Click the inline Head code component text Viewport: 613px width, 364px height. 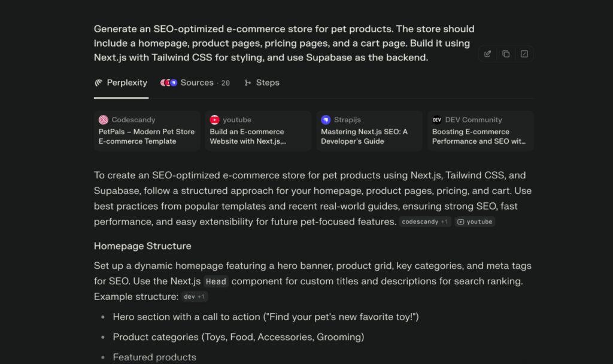[x=217, y=281]
